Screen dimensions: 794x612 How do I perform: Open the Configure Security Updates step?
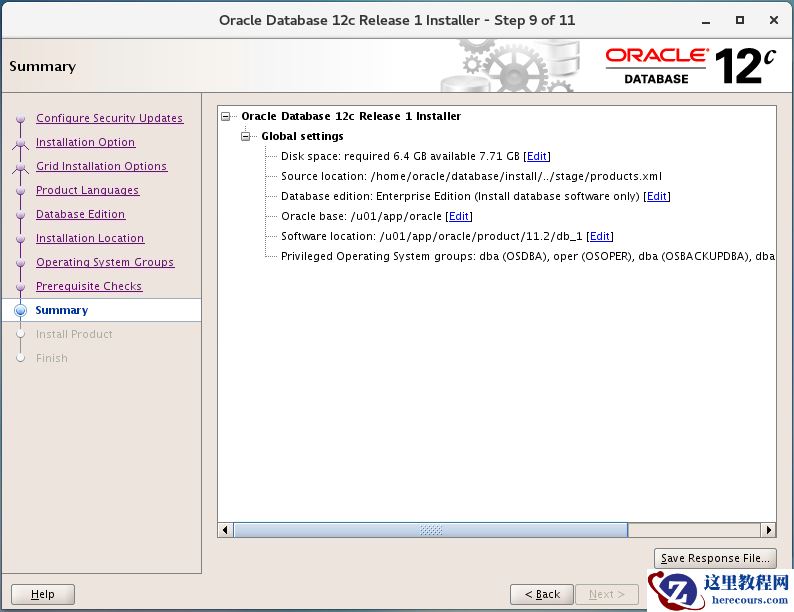click(109, 118)
